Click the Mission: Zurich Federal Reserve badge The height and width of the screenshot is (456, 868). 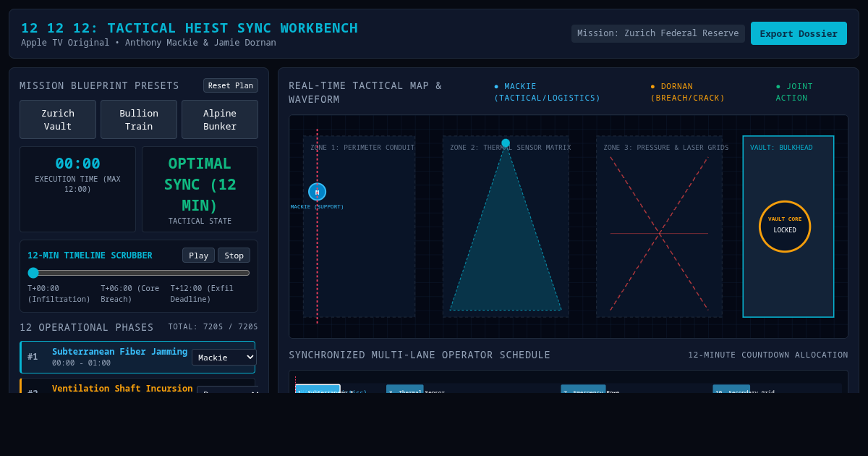658,33
